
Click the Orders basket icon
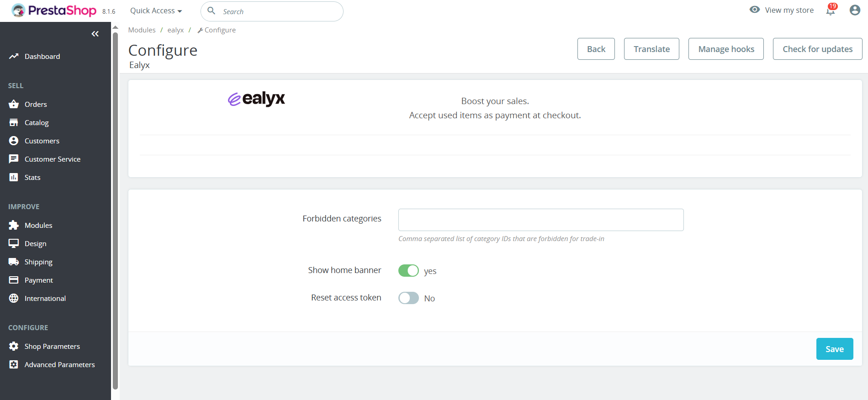click(14, 104)
